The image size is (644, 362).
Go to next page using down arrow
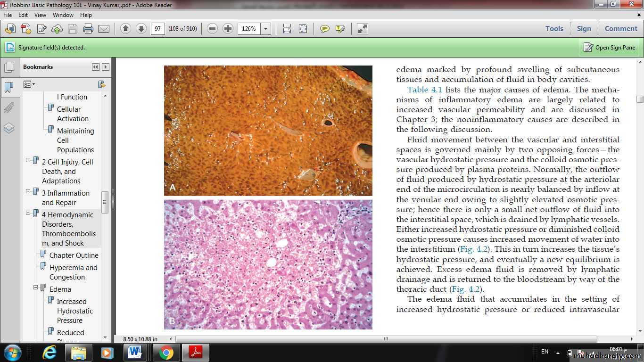click(x=141, y=29)
